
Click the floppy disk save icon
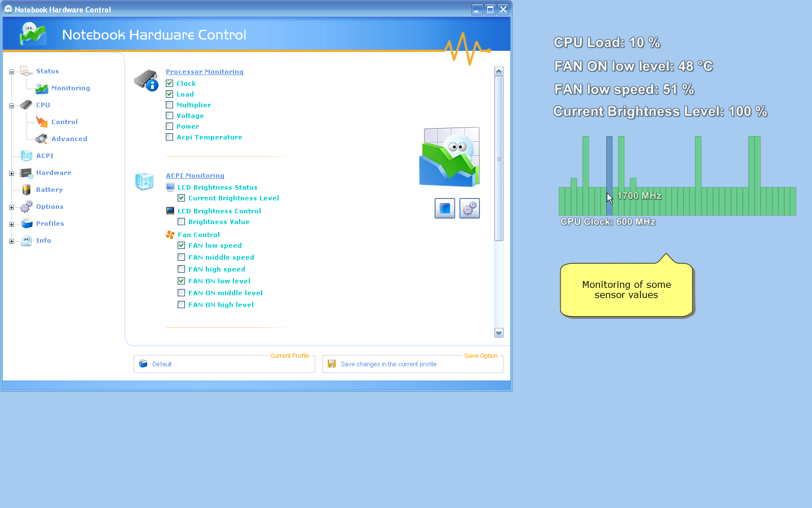(x=332, y=364)
